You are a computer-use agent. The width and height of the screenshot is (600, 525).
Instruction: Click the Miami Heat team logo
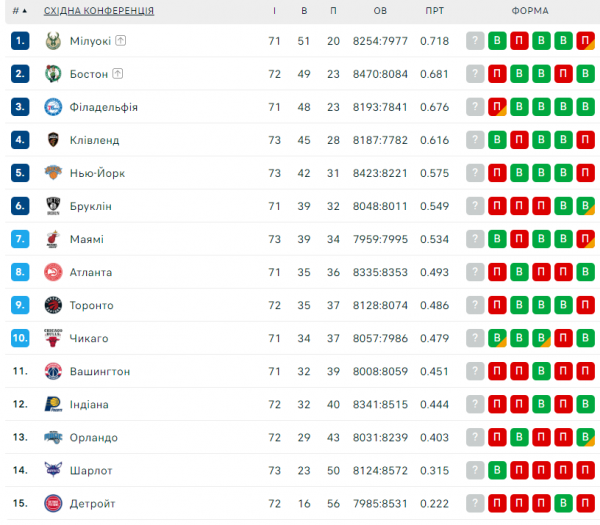(53, 239)
